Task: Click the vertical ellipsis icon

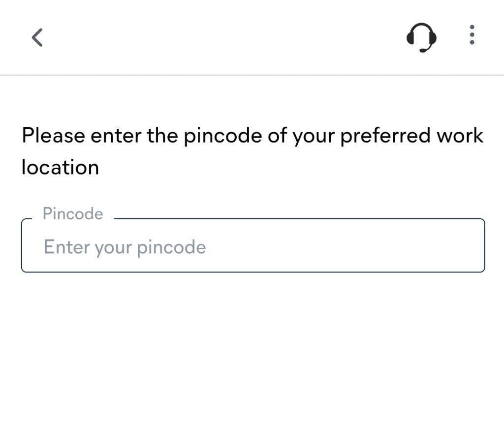Action: pos(472,35)
